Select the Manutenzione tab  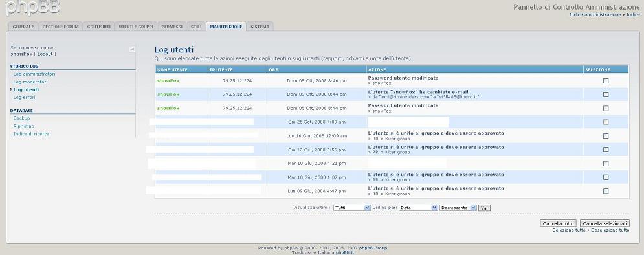(226, 27)
